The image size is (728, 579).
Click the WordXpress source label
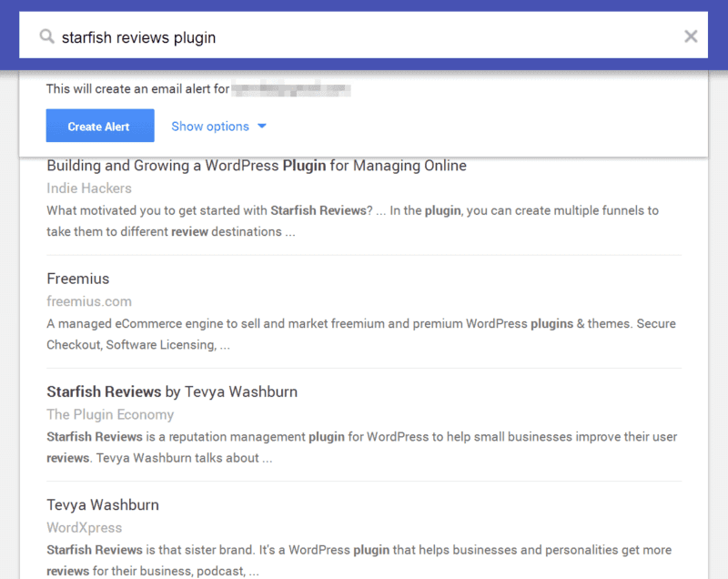[85, 527]
